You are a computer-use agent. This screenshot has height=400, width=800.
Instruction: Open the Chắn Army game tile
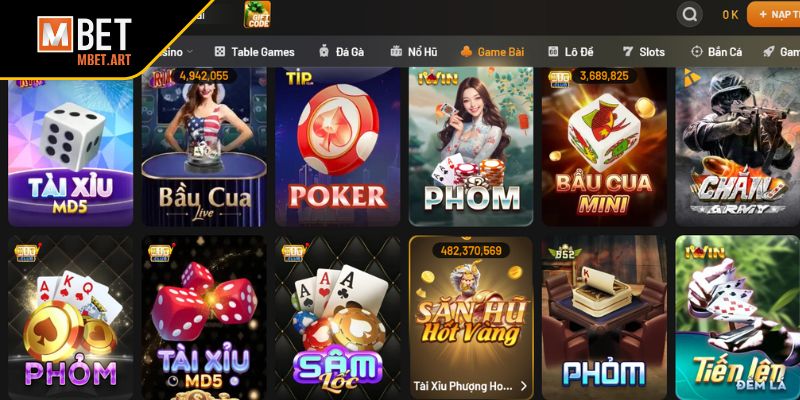(x=738, y=147)
